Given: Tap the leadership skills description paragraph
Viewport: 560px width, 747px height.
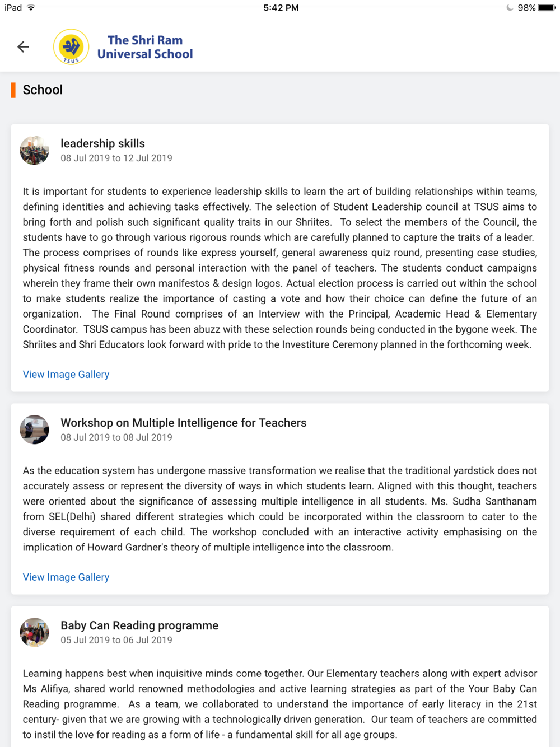Looking at the screenshot, I should (280, 268).
